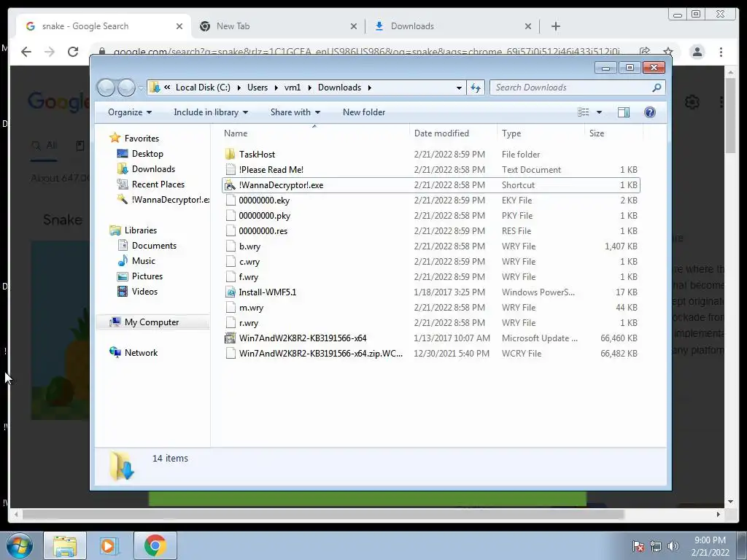Expand the arrow after Local Disk (C:)
This screenshot has width=747, height=560.
(x=239, y=87)
